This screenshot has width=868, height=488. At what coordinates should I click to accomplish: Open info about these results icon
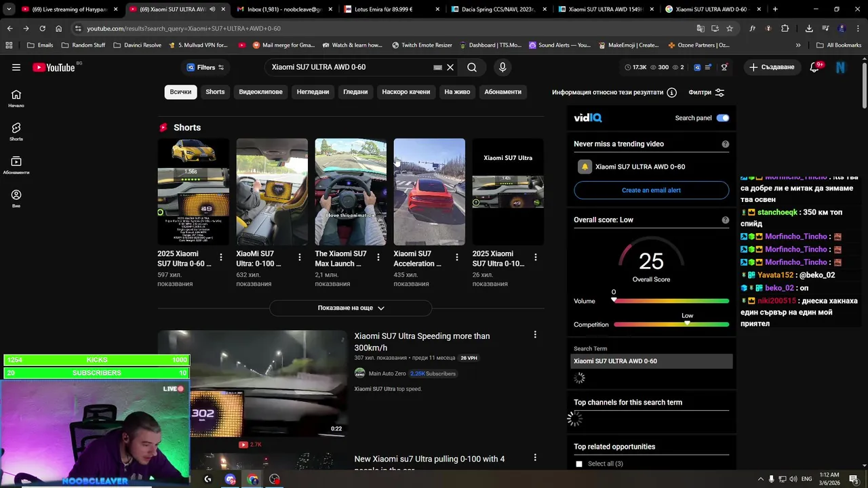671,92
